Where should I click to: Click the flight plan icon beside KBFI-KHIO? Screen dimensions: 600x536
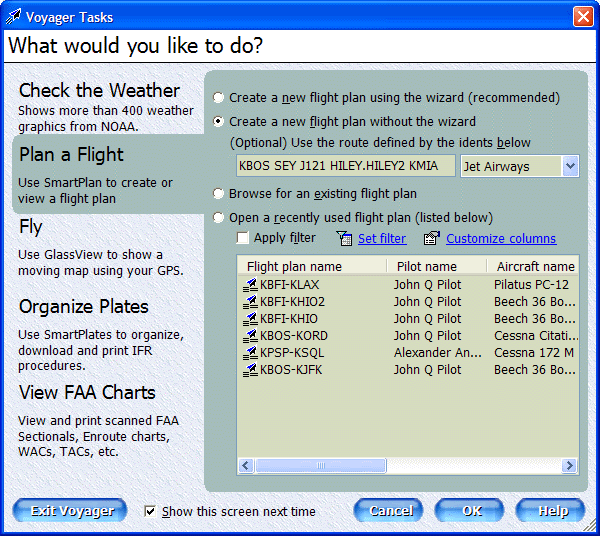point(251,319)
